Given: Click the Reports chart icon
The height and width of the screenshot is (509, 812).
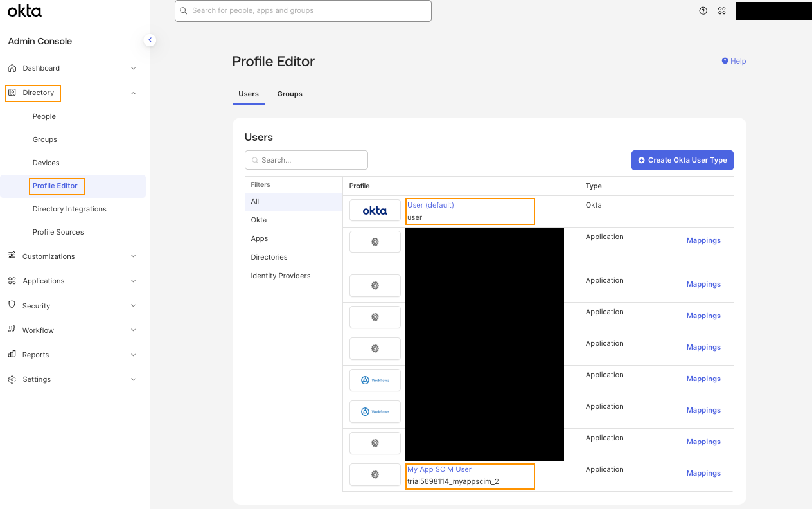Looking at the screenshot, I should (x=12, y=354).
